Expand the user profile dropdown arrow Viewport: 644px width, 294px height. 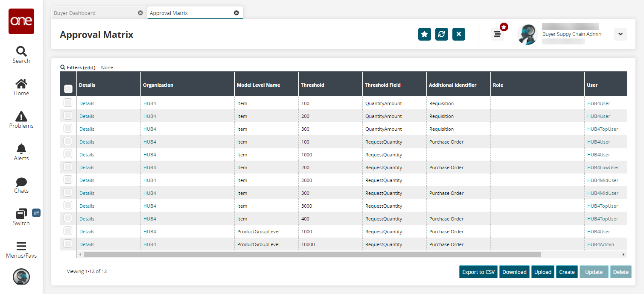click(620, 34)
